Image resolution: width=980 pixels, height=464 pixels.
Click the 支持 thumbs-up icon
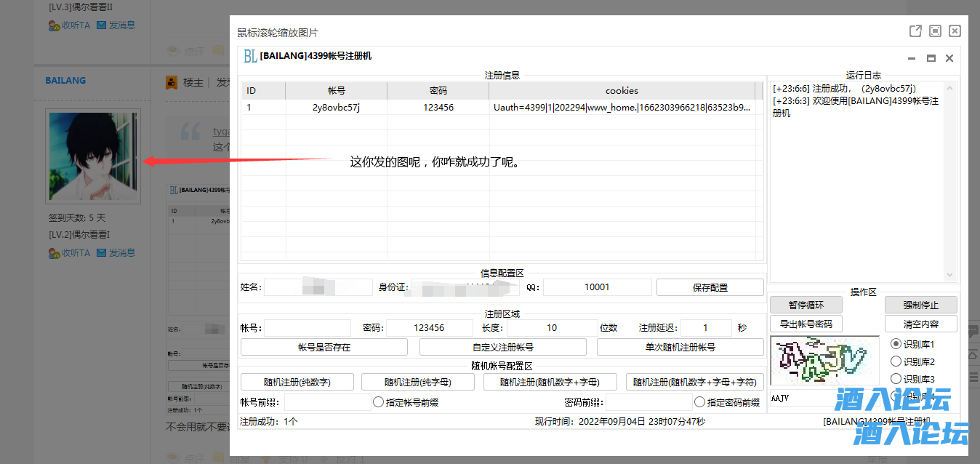point(267,458)
